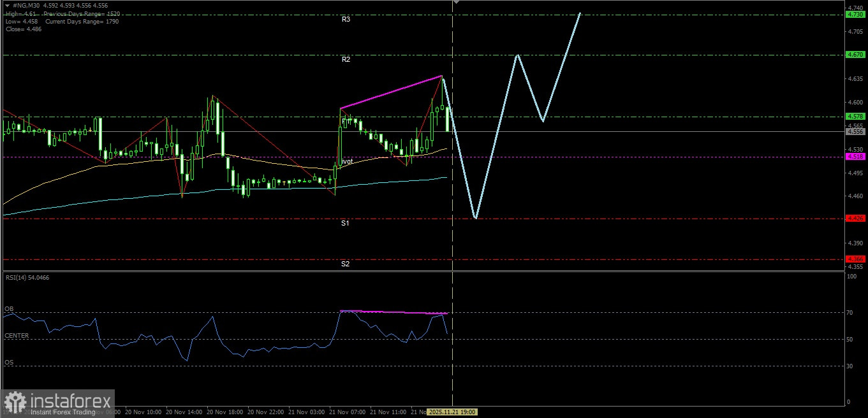Click the 4.635 price scale value
The height and width of the screenshot is (418, 868).
click(855, 79)
